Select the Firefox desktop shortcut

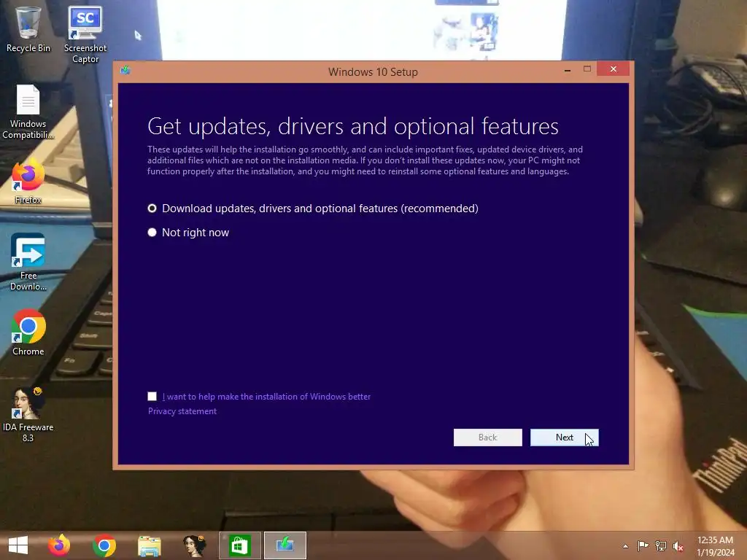point(28,182)
